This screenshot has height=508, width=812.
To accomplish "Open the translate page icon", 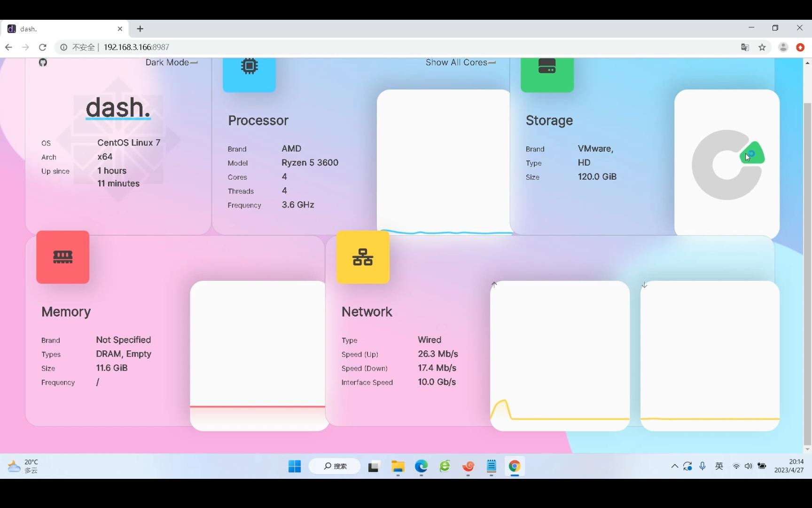I will pyautogui.click(x=745, y=47).
